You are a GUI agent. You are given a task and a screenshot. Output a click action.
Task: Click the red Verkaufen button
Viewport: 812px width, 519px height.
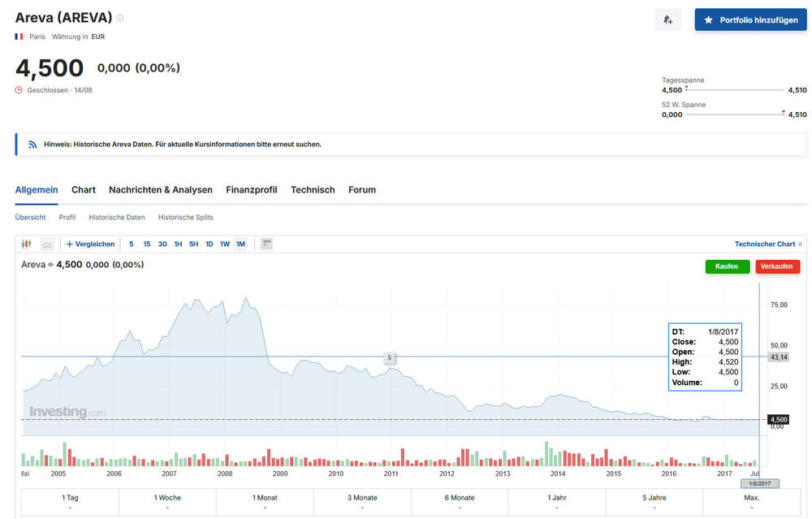click(777, 266)
